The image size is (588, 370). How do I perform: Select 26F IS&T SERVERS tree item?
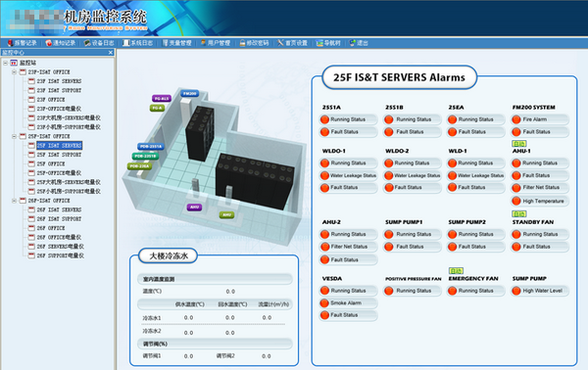pos(59,209)
